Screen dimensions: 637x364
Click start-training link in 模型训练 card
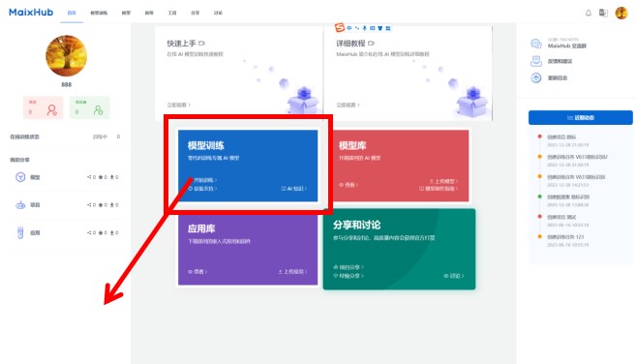pos(204,180)
